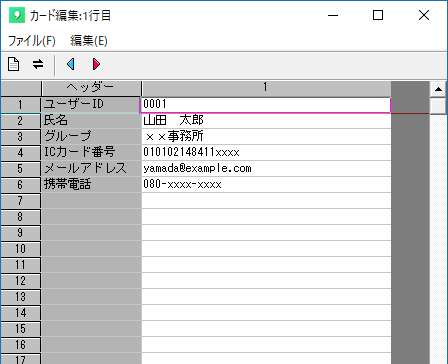Viewport: 448px width, 364px height.
Task: Select row number 1 header
Action: (21, 105)
